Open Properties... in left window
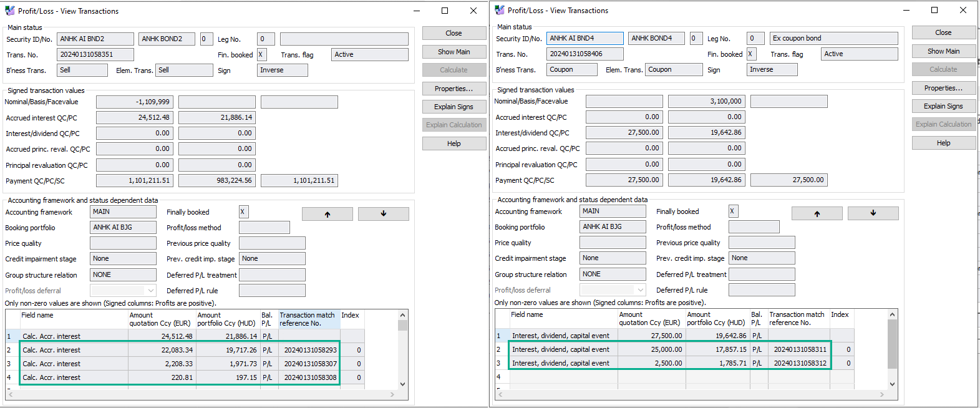Image resolution: width=980 pixels, height=408 pixels. pos(454,89)
